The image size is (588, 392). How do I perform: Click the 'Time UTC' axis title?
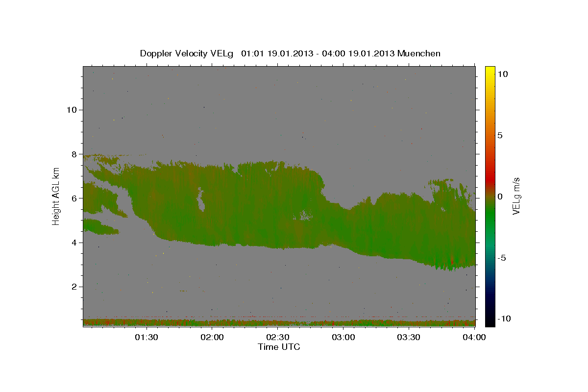(x=279, y=347)
